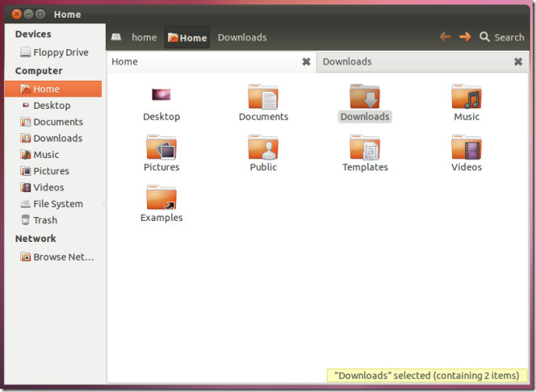Select Home in sidebar
The height and width of the screenshot is (392, 536).
(53, 89)
